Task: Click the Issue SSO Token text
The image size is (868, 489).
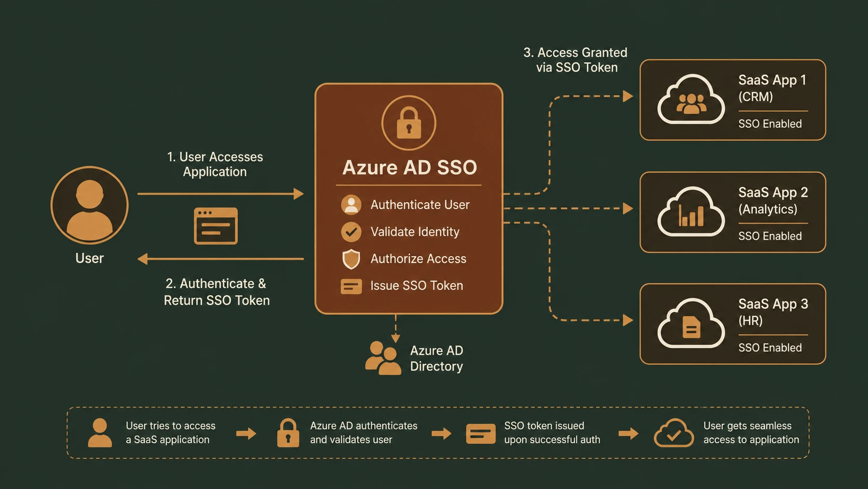Action: point(416,285)
